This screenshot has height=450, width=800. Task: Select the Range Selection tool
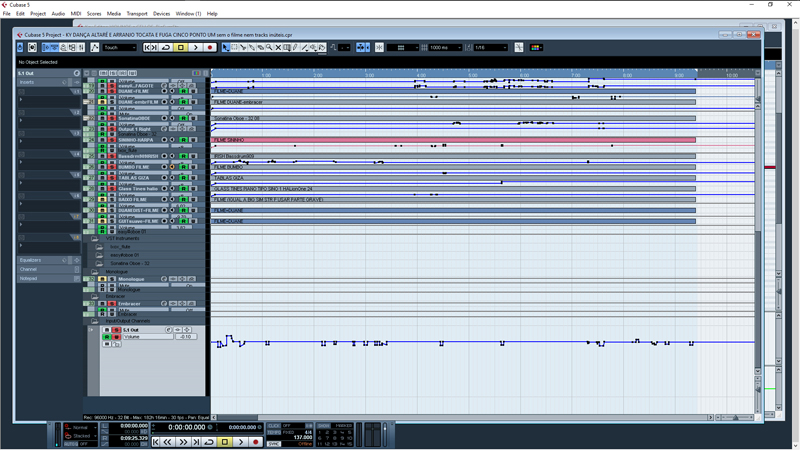234,47
